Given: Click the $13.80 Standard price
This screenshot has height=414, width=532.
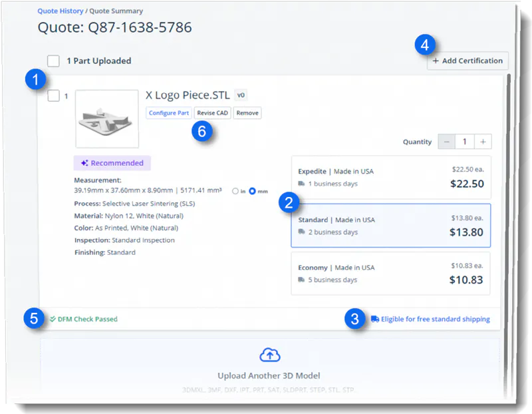Looking at the screenshot, I should [466, 232].
